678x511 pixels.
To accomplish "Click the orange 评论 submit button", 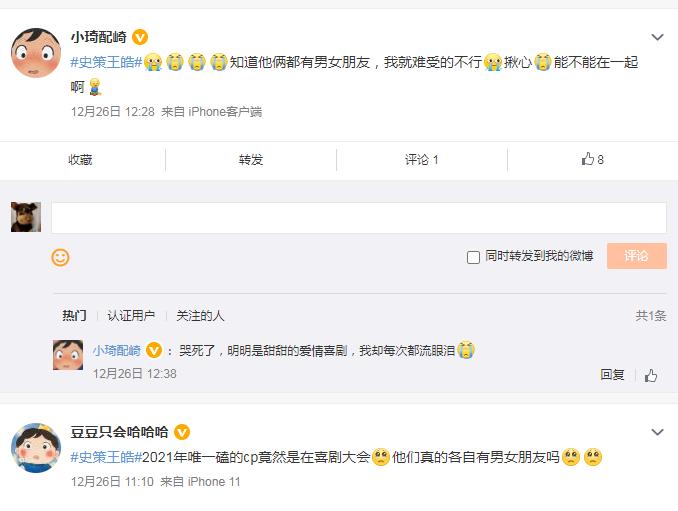I will (636, 257).
